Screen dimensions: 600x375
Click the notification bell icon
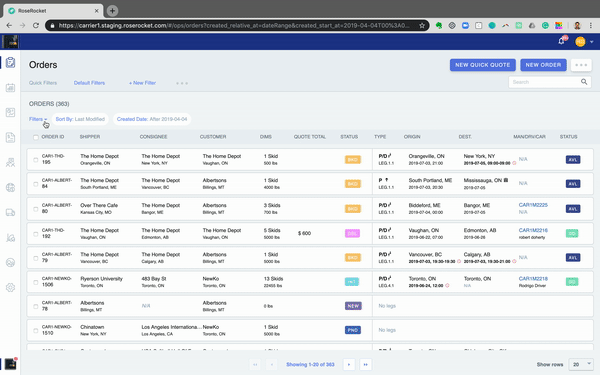(561, 41)
